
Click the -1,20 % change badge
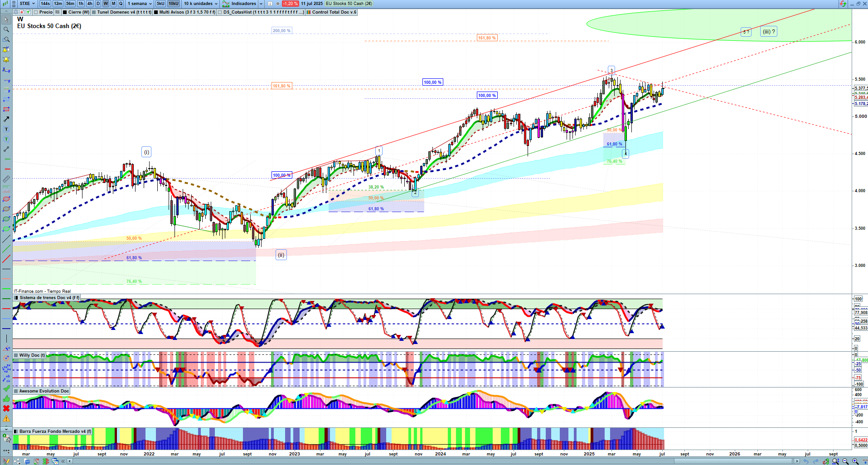pyautogui.click(x=290, y=4)
